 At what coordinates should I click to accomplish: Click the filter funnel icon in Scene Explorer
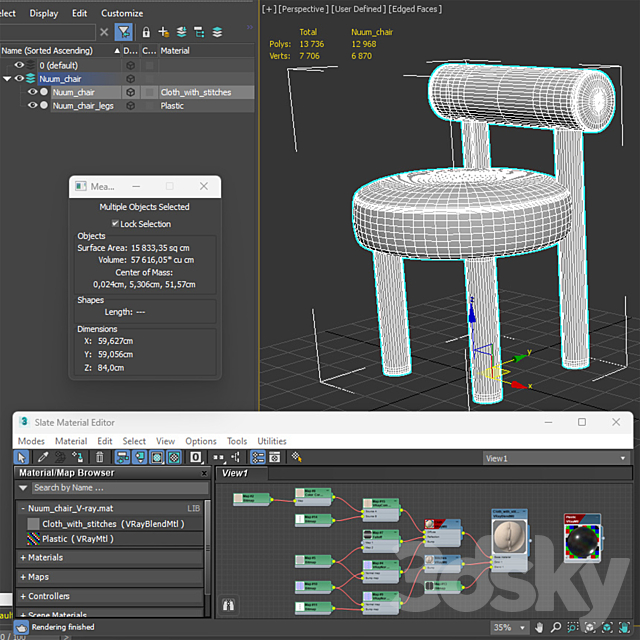pyautogui.click(x=123, y=32)
